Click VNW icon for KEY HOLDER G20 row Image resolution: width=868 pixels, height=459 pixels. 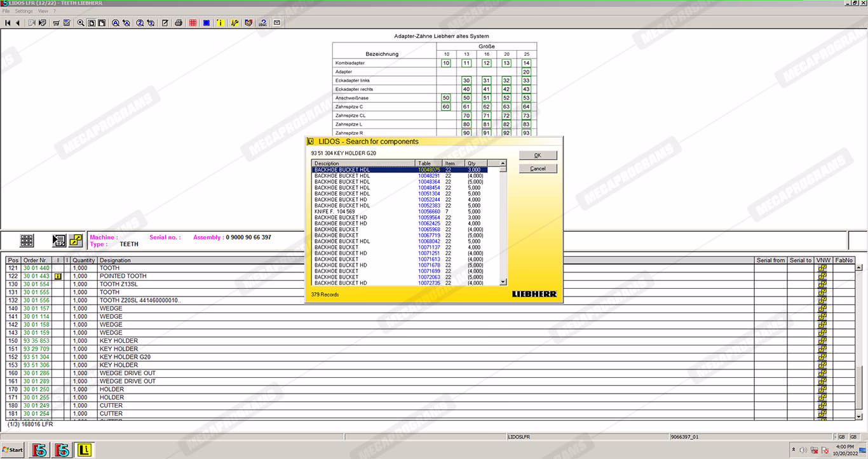pos(822,357)
